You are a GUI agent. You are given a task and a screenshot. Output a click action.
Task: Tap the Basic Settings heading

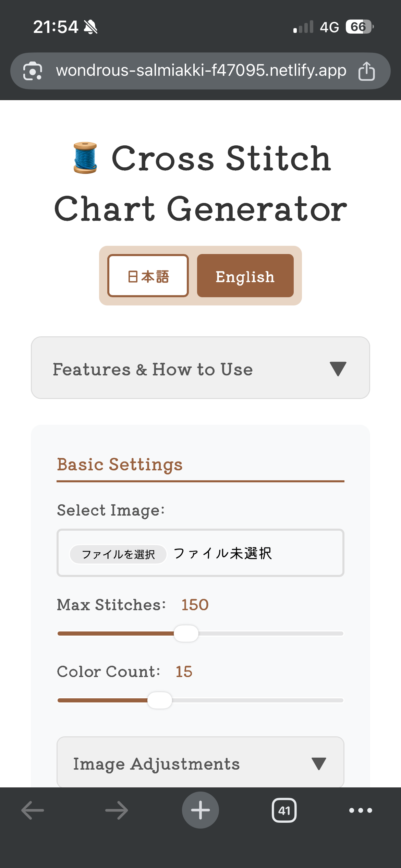[x=120, y=465]
